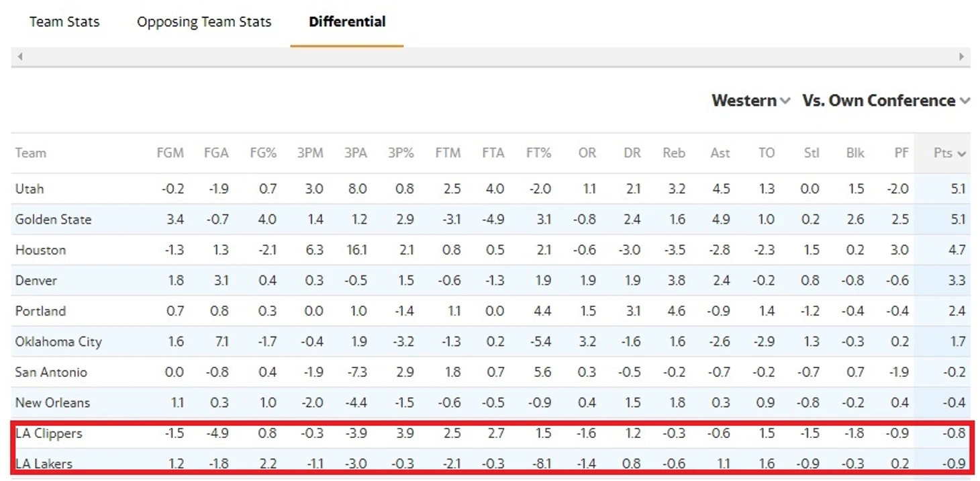This screenshot has height=481, width=980.
Task: Sort by the Reb column header
Action: tap(674, 153)
